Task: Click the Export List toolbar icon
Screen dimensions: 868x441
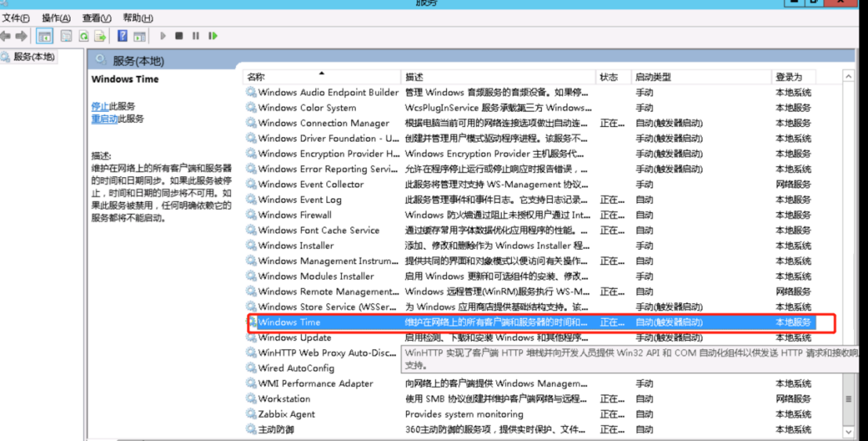Action: [x=100, y=37]
